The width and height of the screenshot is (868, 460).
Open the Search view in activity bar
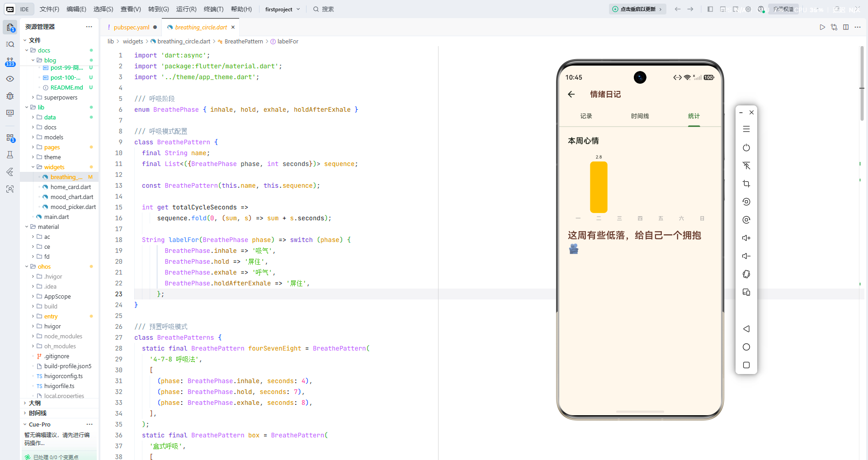10,44
